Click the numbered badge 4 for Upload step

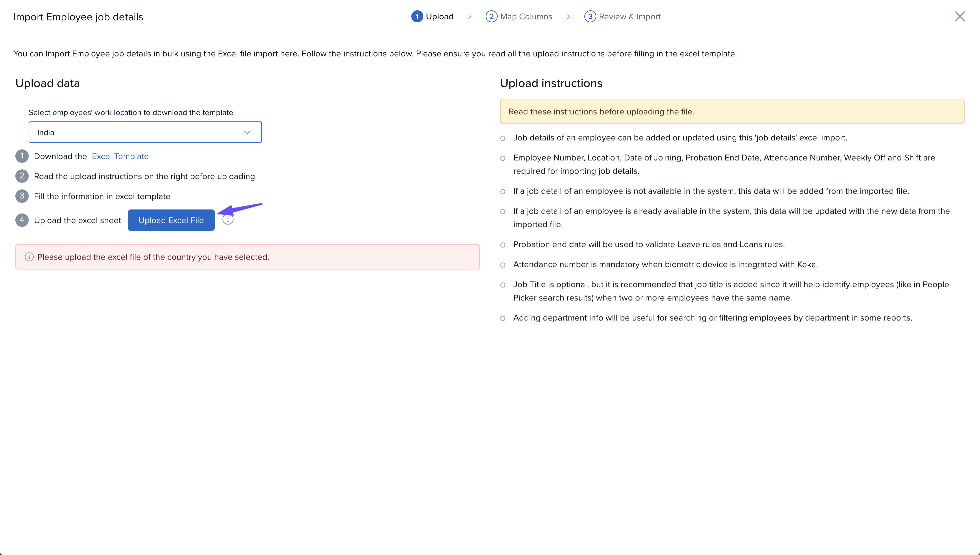(x=22, y=220)
